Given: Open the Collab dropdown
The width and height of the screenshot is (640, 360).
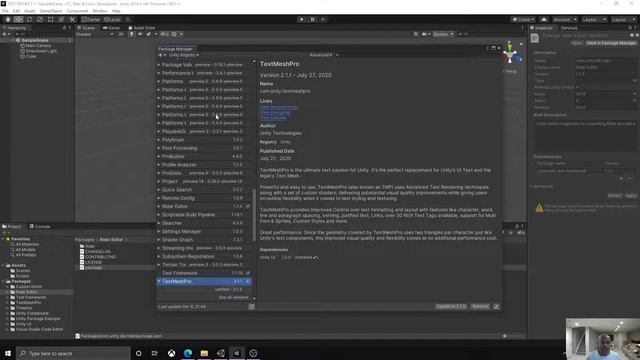Looking at the screenshot, I should point(523,20).
